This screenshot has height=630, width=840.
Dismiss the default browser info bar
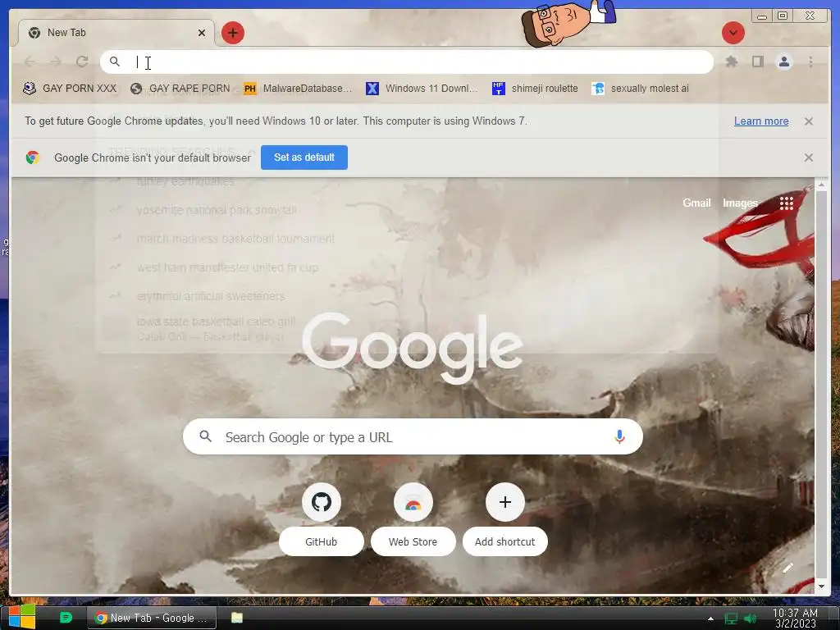click(x=808, y=157)
